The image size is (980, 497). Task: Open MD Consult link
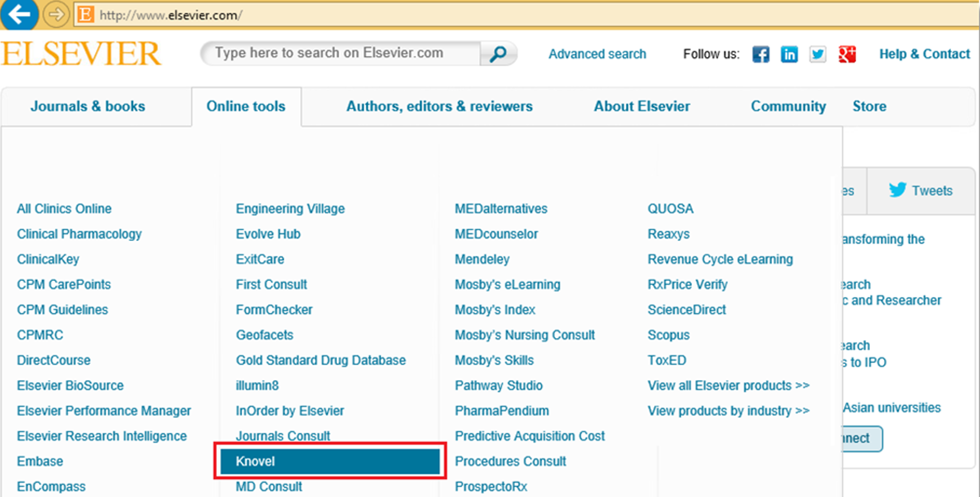tap(269, 487)
